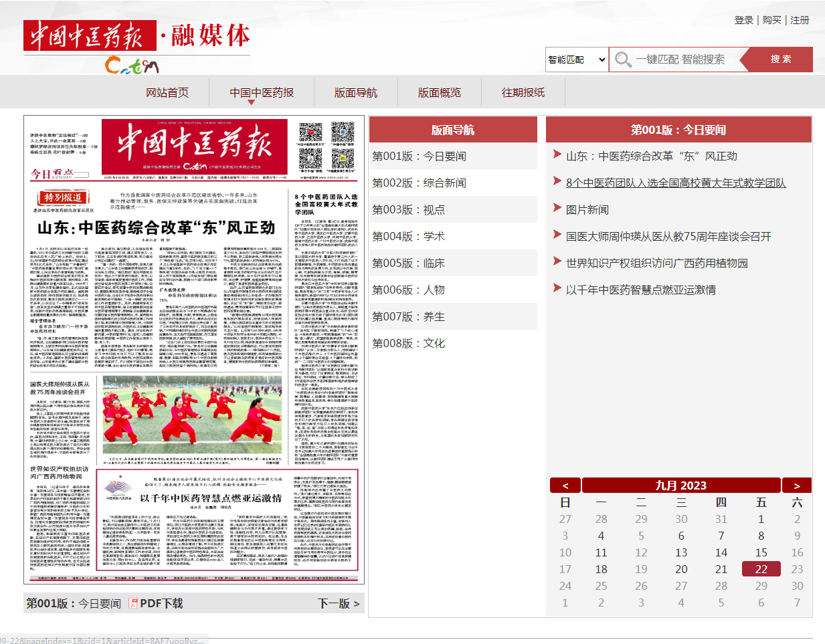Go to previous month in calendar

pos(565,486)
